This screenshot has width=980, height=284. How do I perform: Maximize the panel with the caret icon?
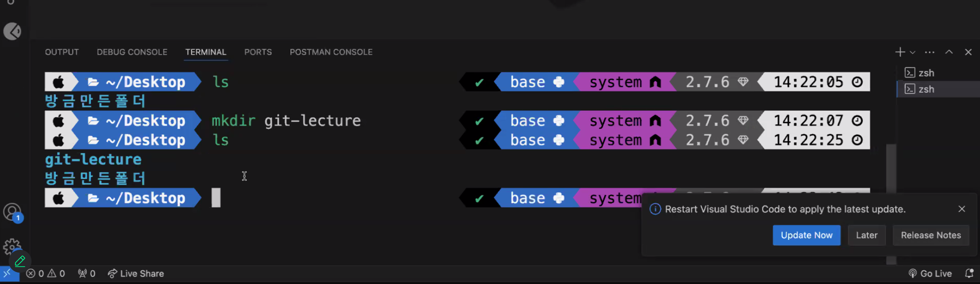[x=949, y=52]
